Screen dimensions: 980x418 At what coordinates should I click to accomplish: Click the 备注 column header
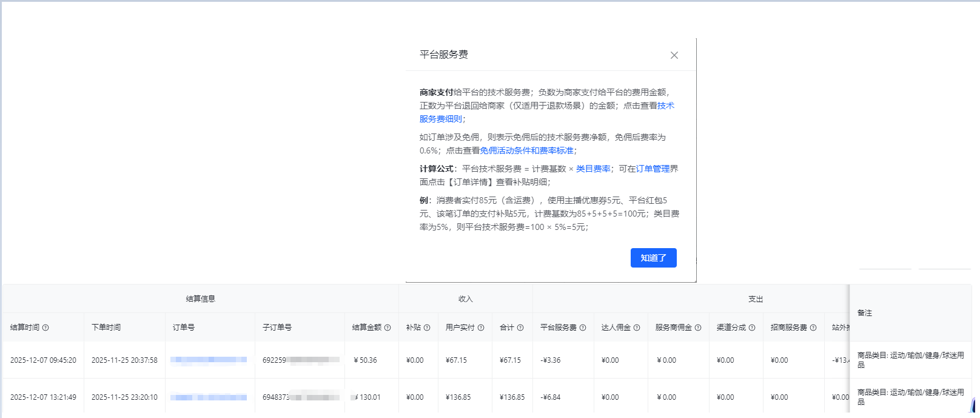(865, 313)
